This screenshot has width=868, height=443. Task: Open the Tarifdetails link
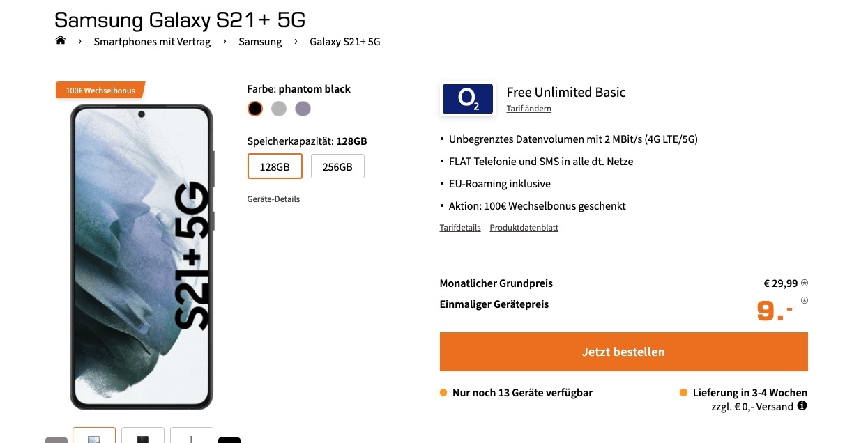(x=460, y=228)
